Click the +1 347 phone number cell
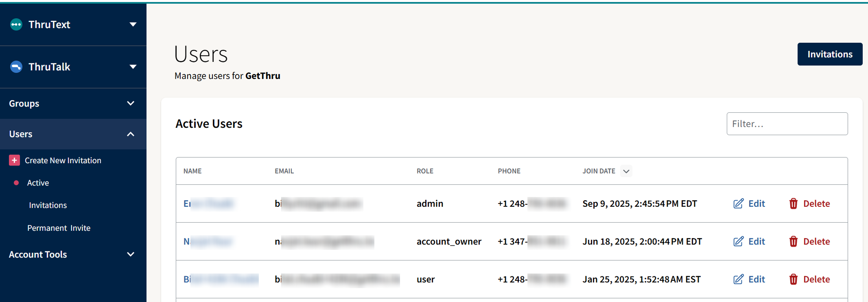The image size is (868, 302). pyautogui.click(x=531, y=241)
